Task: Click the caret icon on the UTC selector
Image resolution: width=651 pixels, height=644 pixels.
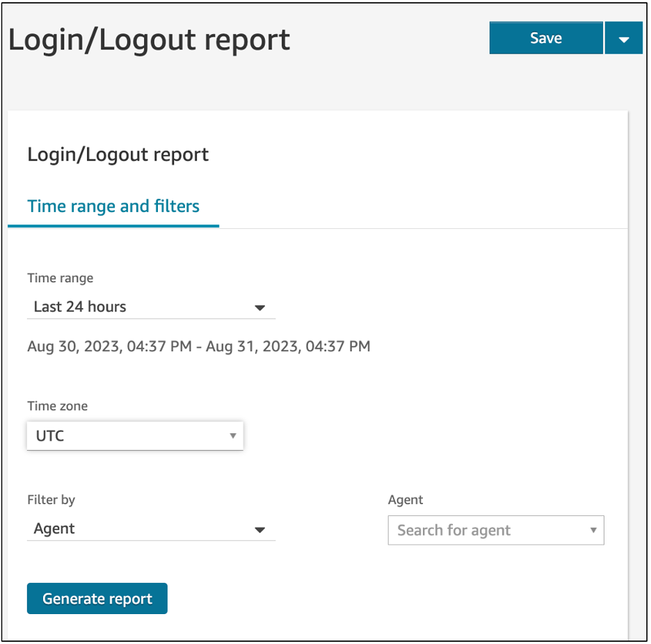Action: click(233, 435)
